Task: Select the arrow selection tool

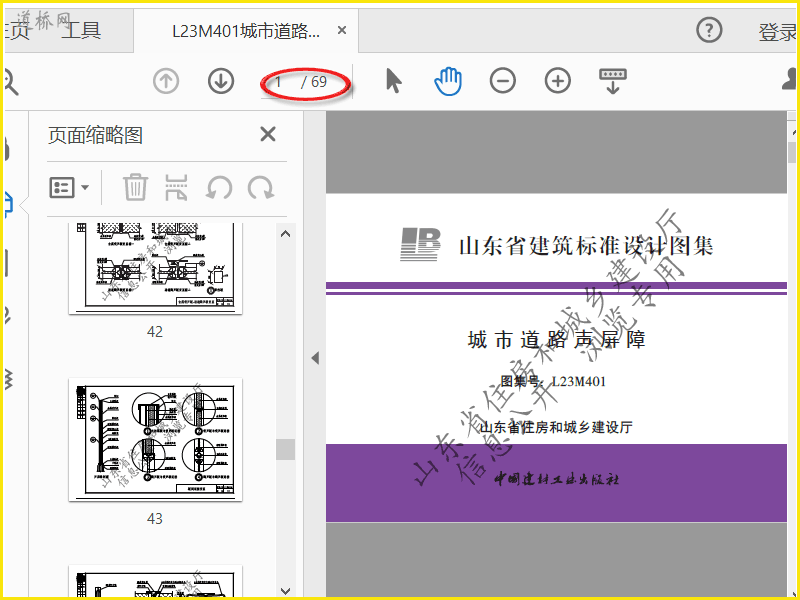Action: (x=393, y=81)
